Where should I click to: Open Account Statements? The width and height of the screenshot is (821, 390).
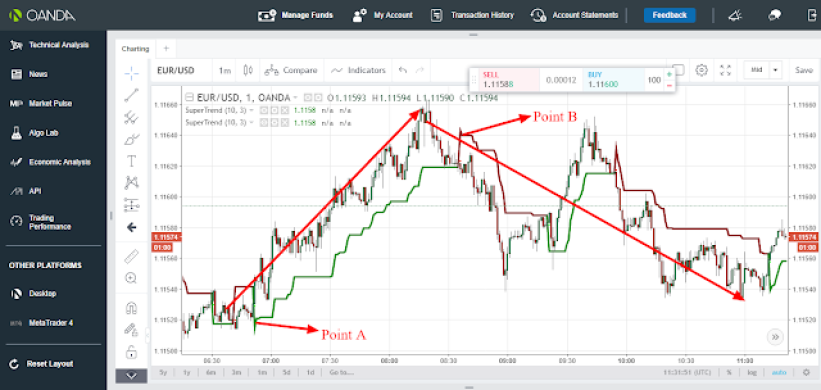pyautogui.click(x=574, y=15)
